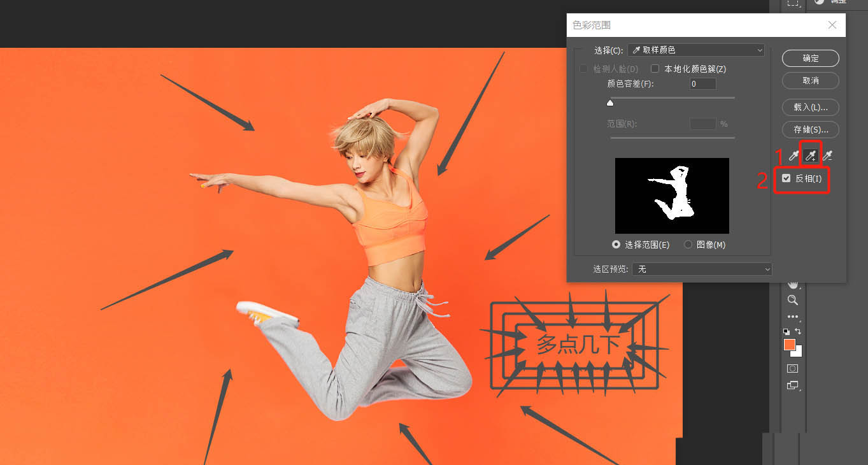868x465 pixels.
Task: Click the 存储(S)... button
Action: [811, 129]
